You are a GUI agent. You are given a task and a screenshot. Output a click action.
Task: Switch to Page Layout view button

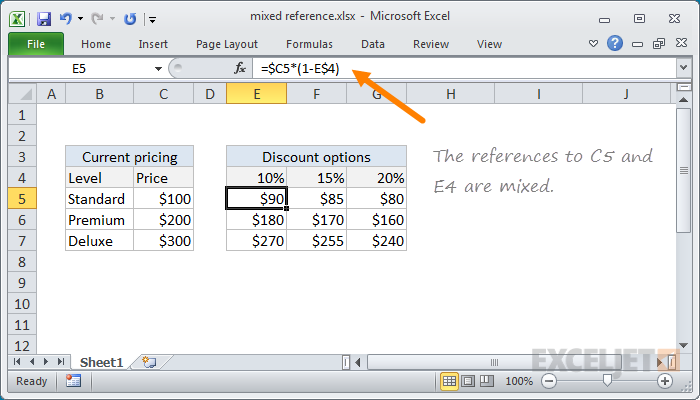click(468, 381)
